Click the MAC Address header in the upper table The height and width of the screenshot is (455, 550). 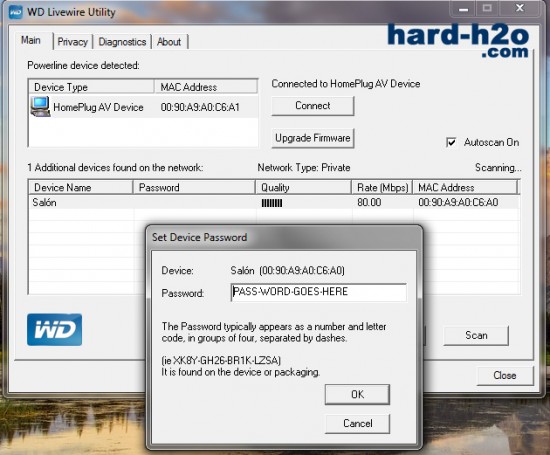[x=206, y=87]
